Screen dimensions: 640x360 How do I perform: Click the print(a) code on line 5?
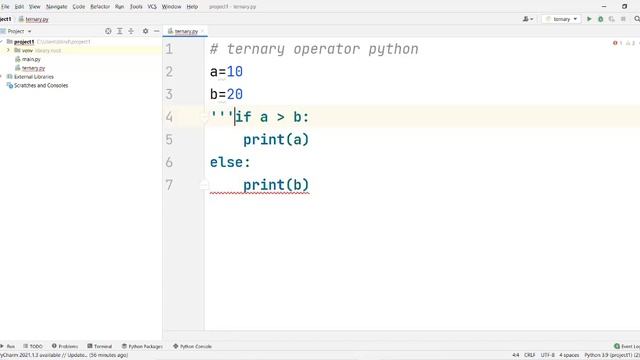[276, 140]
